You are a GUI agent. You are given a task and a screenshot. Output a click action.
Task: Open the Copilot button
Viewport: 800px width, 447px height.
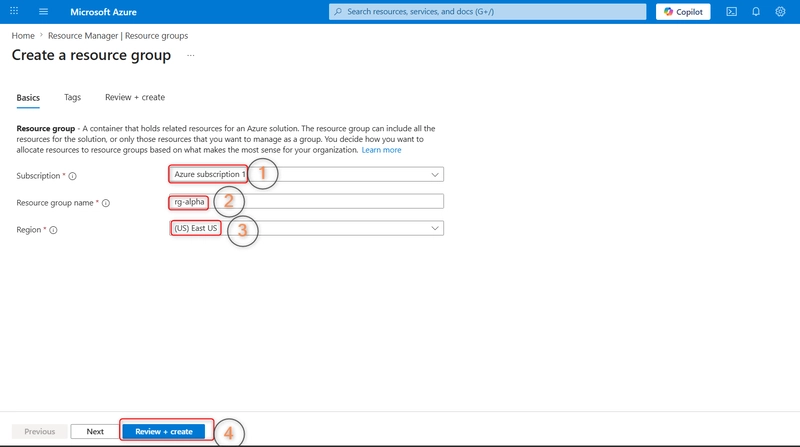(x=683, y=12)
